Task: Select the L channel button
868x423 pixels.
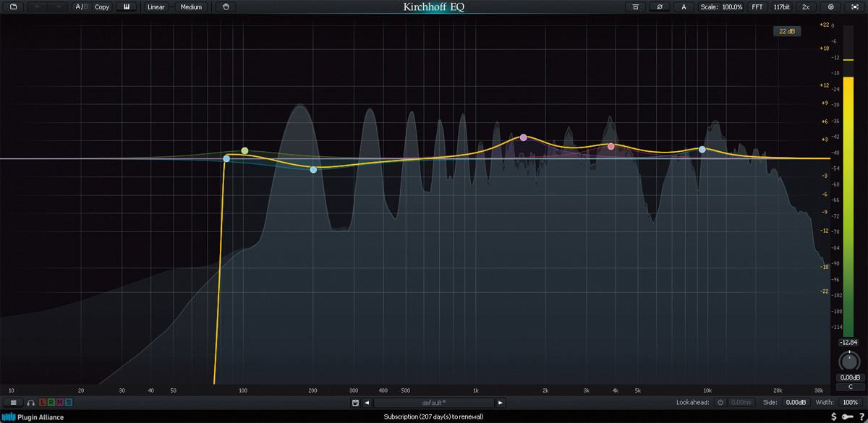Action: pos(43,402)
